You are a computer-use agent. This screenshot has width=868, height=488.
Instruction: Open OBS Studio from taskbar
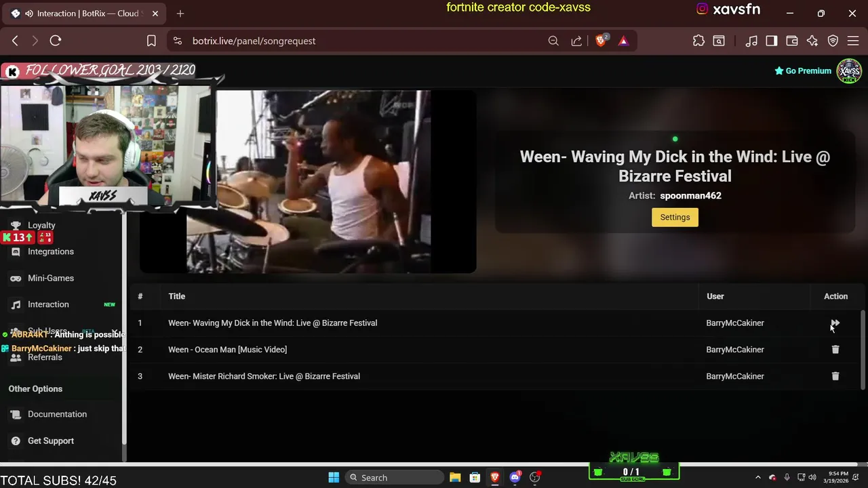click(x=535, y=477)
